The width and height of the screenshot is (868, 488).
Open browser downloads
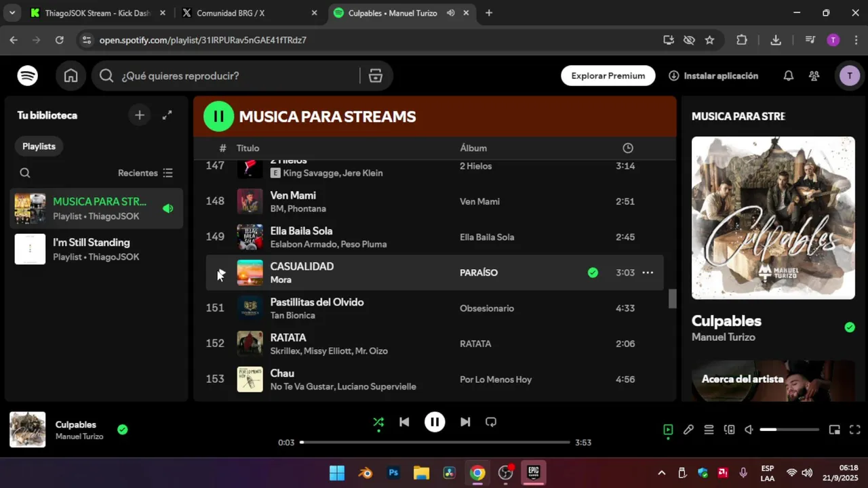[x=776, y=40]
